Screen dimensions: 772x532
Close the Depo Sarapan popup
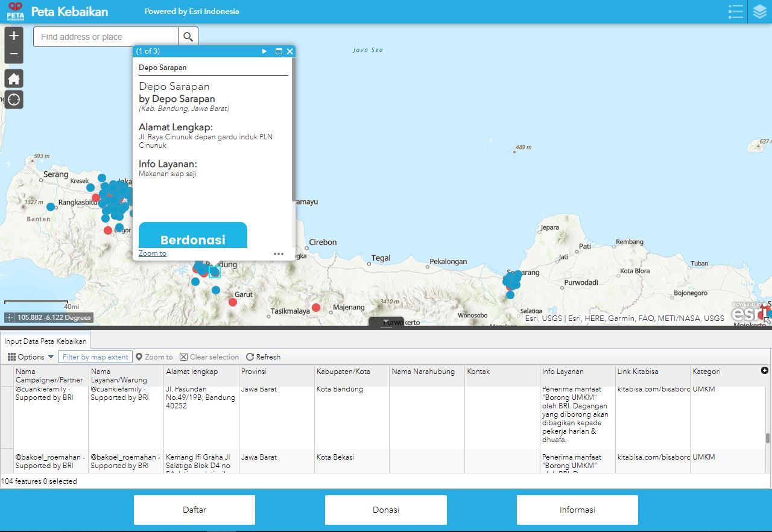[x=289, y=51]
